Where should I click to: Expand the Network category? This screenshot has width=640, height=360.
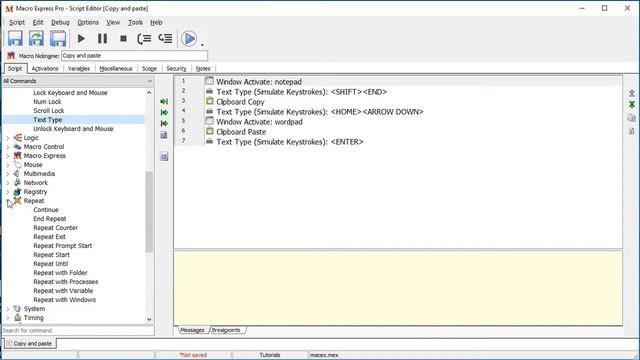click(8, 183)
